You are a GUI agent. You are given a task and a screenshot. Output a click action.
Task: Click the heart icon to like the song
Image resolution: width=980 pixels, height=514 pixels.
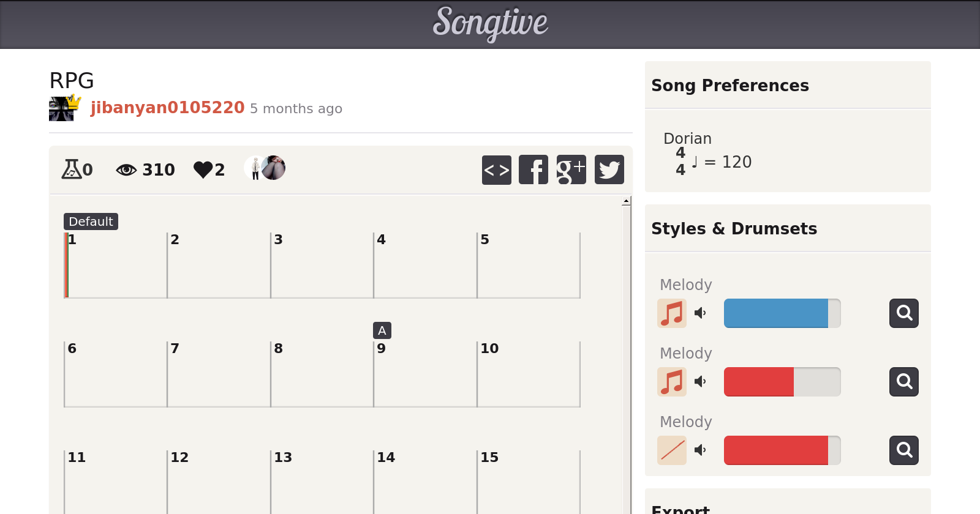203,169
